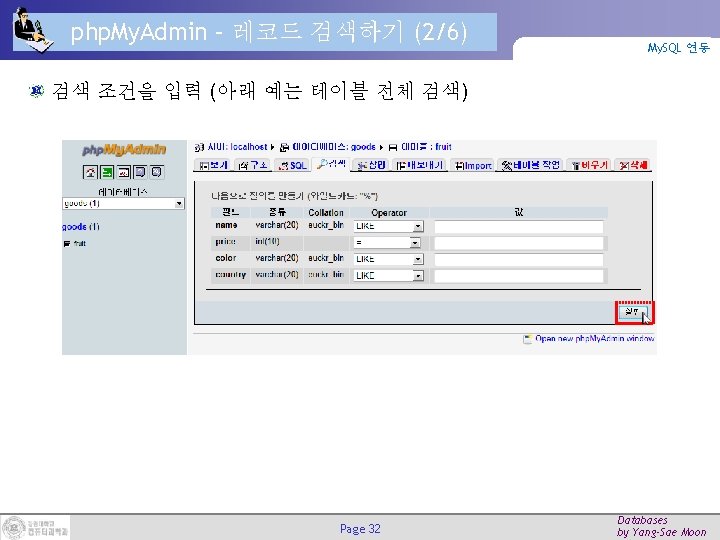Click the MySQL documentation icon
This screenshot has height=540, width=720.
point(157,172)
